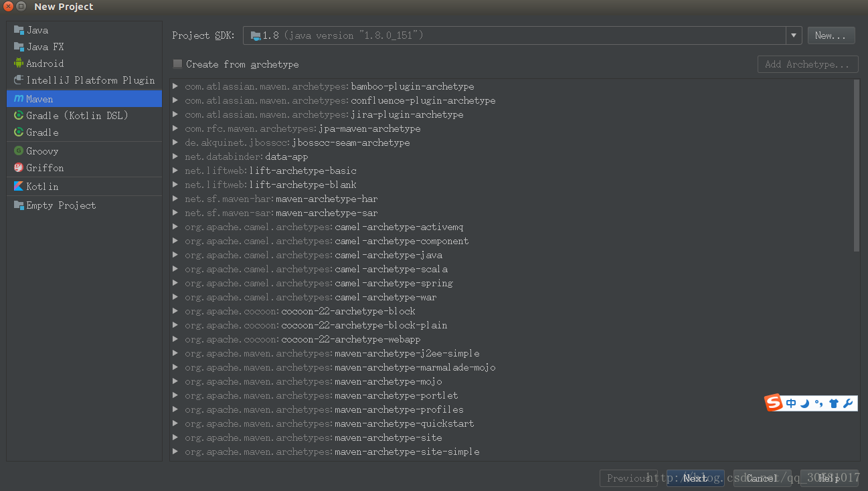Image resolution: width=868 pixels, height=491 pixels.
Task: Expand jira-plugin-archetype entry
Action: [x=175, y=114]
